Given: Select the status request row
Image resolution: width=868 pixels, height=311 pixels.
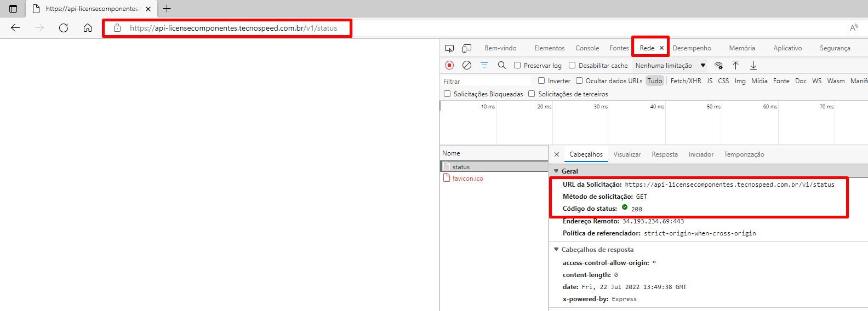Looking at the screenshot, I should [x=494, y=166].
